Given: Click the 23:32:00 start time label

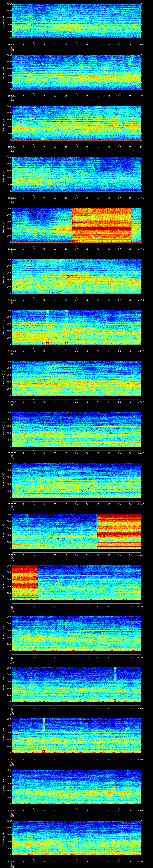Looking at the screenshot, I should point(12,197).
